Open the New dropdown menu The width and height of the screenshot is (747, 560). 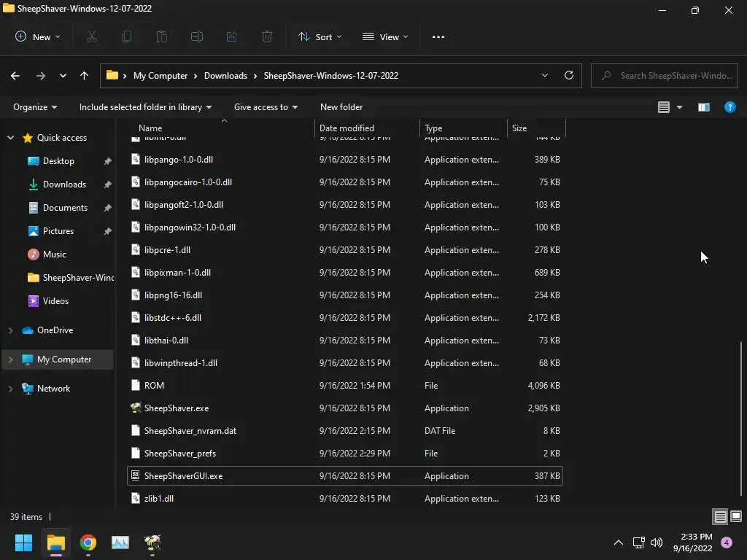coord(38,36)
